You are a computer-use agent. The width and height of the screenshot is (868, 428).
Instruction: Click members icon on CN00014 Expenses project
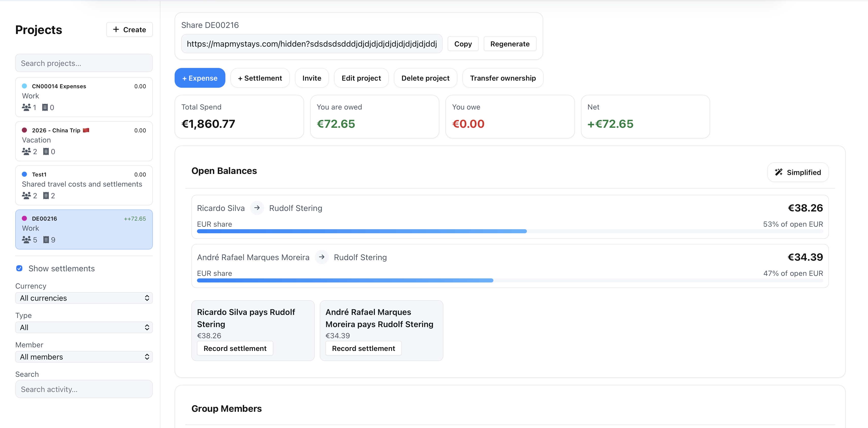tap(26, 107)
